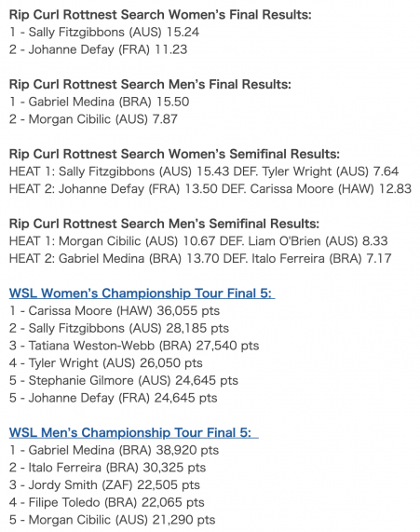The height and width of the screenshot is (532, 420).
Task: Click Men's Semifinal Results heading
Action: click(x=164, y=224)
